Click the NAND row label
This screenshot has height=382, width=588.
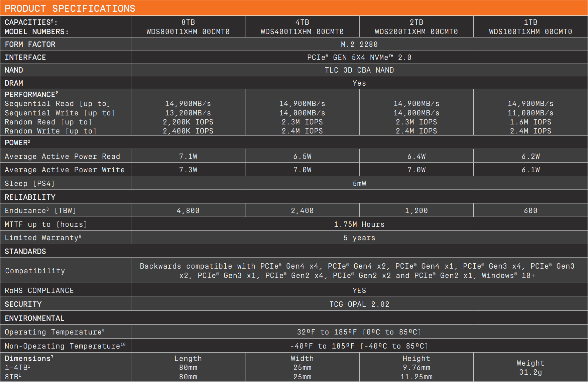click(14, 70)
